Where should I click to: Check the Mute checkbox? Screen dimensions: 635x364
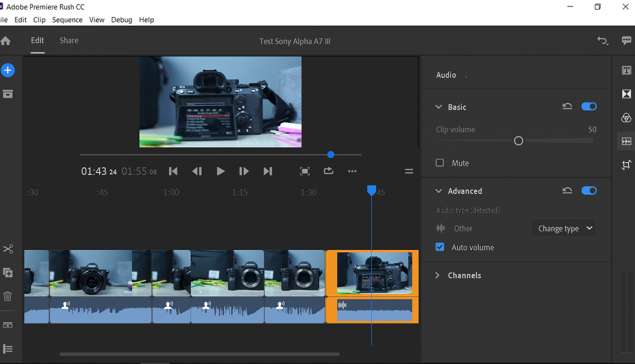(440, 163)
